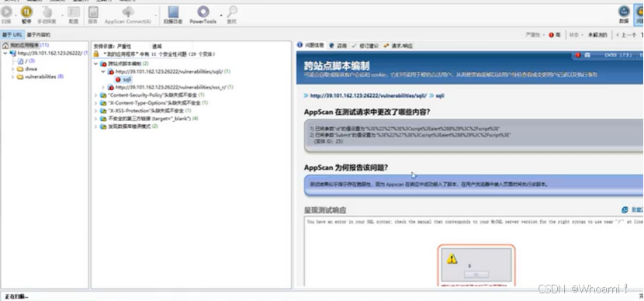
Task: Select the 基于 URL tab
Action: (x=12, y=35)
